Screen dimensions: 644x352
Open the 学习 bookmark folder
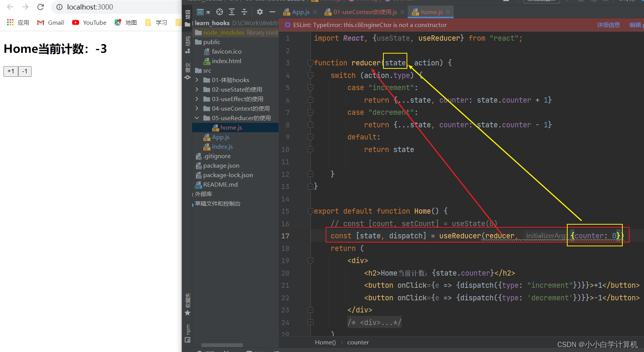(x=156, y=22)
